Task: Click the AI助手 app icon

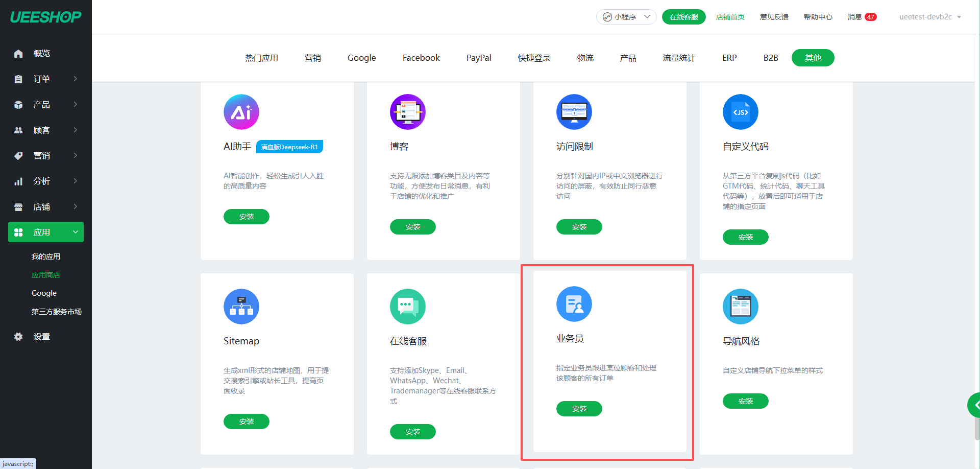Action: click(x=241, y=112)
